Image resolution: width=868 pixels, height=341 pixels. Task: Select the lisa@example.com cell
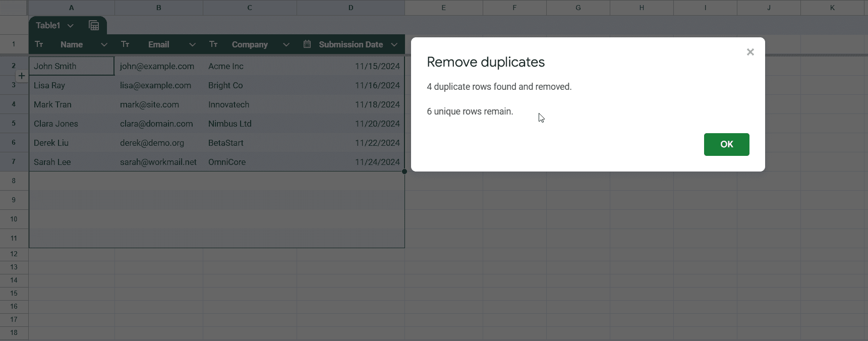tap(159, 85)
